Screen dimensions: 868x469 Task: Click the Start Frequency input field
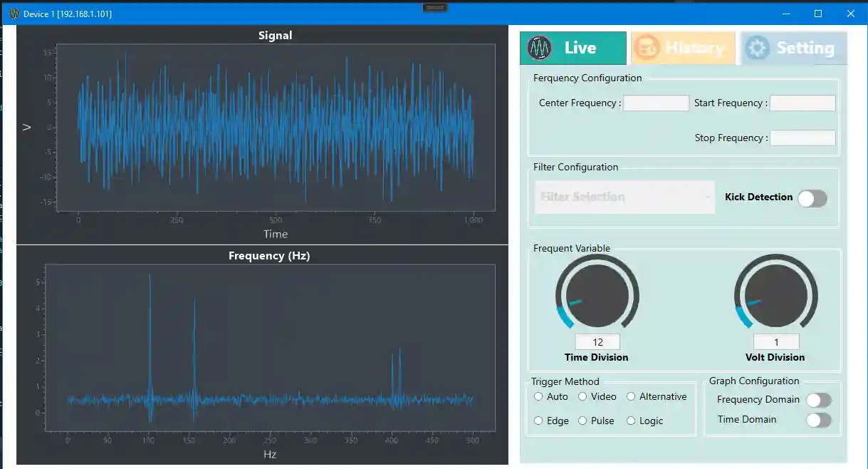802,103
